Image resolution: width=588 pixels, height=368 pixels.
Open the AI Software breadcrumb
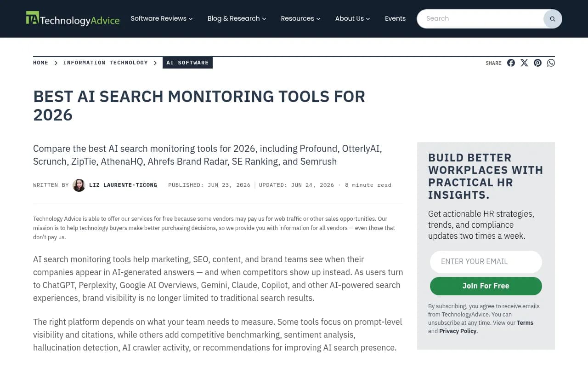(x=187, y=63)
